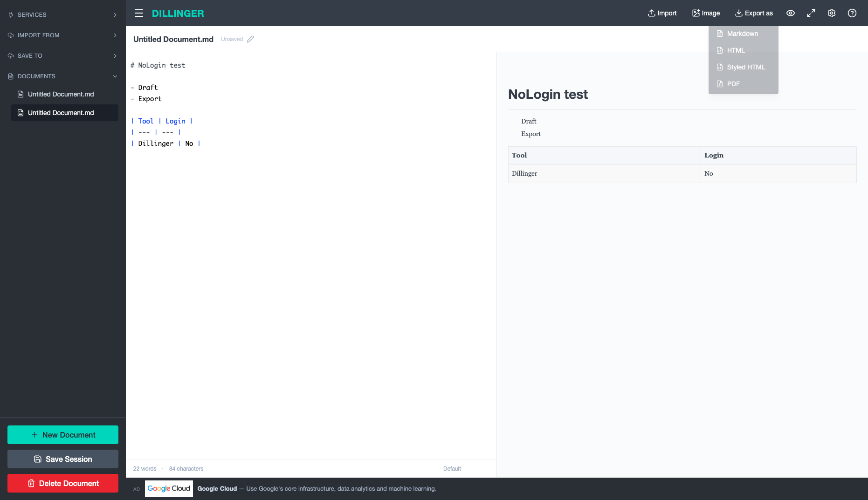Click the Google Cloud ad logo
Image resolution: width=868 pixels, height=500 pixels.
point(169,488)
